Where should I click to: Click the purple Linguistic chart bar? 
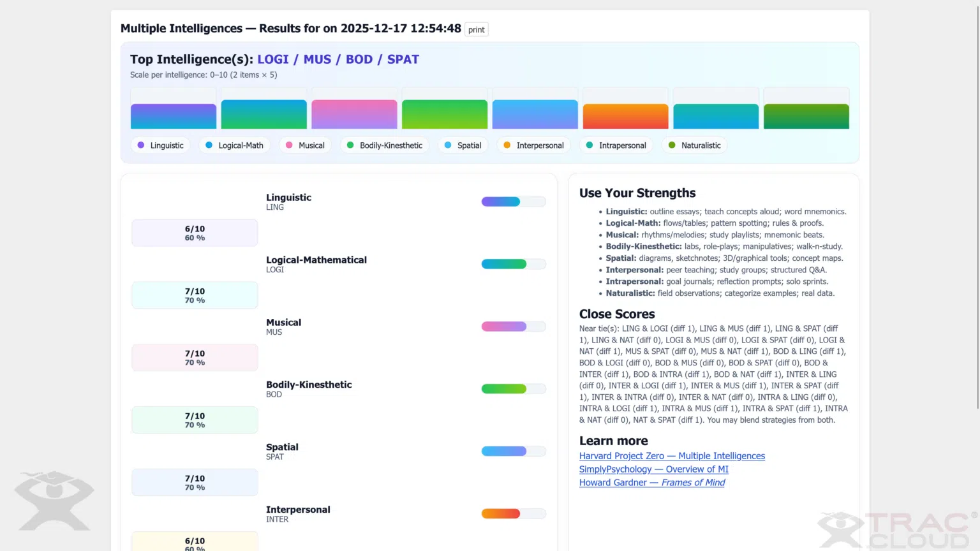[x=174, y=116]
